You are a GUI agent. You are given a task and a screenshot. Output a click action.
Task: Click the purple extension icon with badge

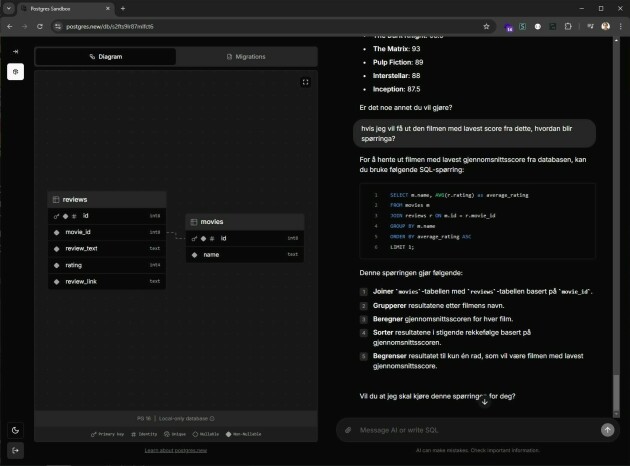[509, 27]
